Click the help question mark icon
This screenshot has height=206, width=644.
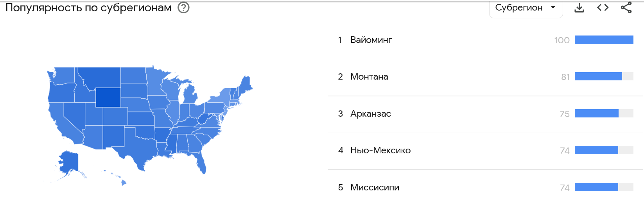(183, 7)
